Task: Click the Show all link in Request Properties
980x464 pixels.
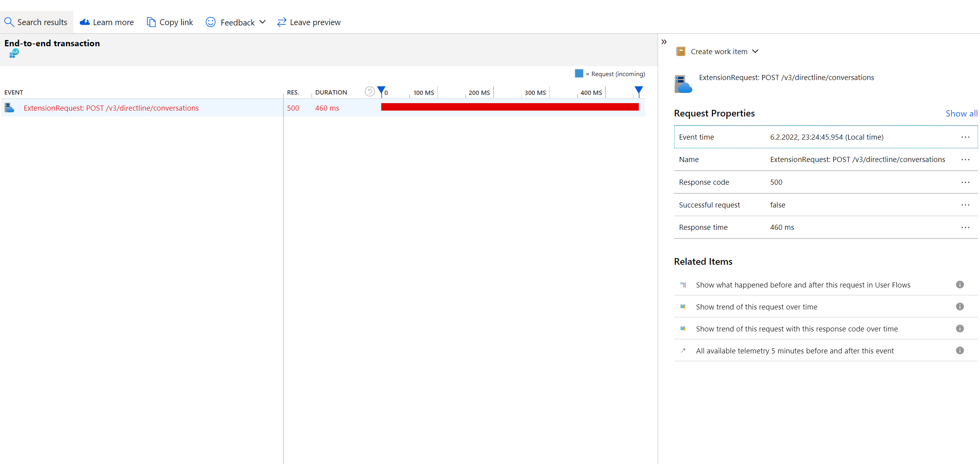Action: pyautogui.click(x=961, y=113)
